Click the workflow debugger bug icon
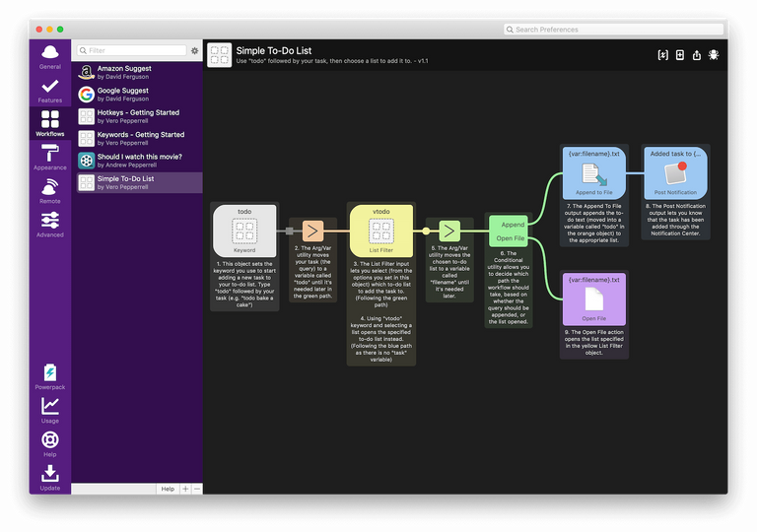This screenshot has width=757, height=532. coord(714,55)
